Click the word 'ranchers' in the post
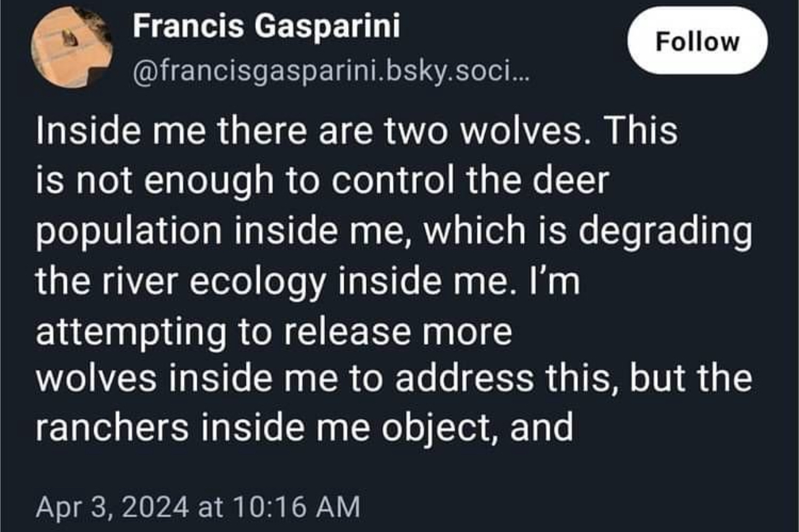This screenshot has height=532, width=799. [111, 428]
